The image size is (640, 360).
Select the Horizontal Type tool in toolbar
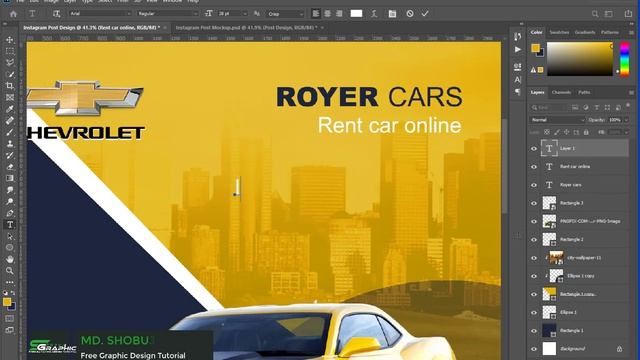10,224
